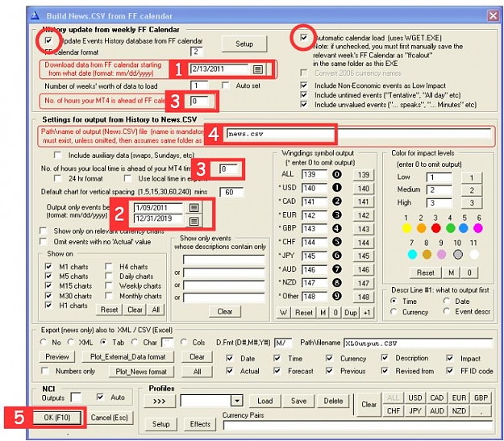Select Event descr radio option
504x441 pixels.
pos(447,311)
